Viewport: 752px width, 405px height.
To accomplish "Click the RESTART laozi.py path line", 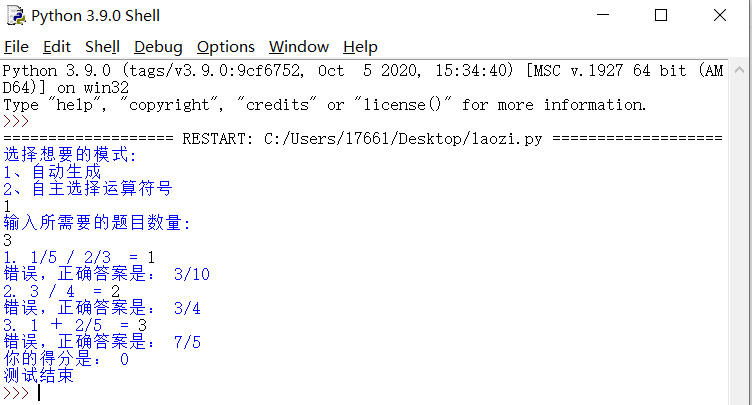I will click(363, 139).
